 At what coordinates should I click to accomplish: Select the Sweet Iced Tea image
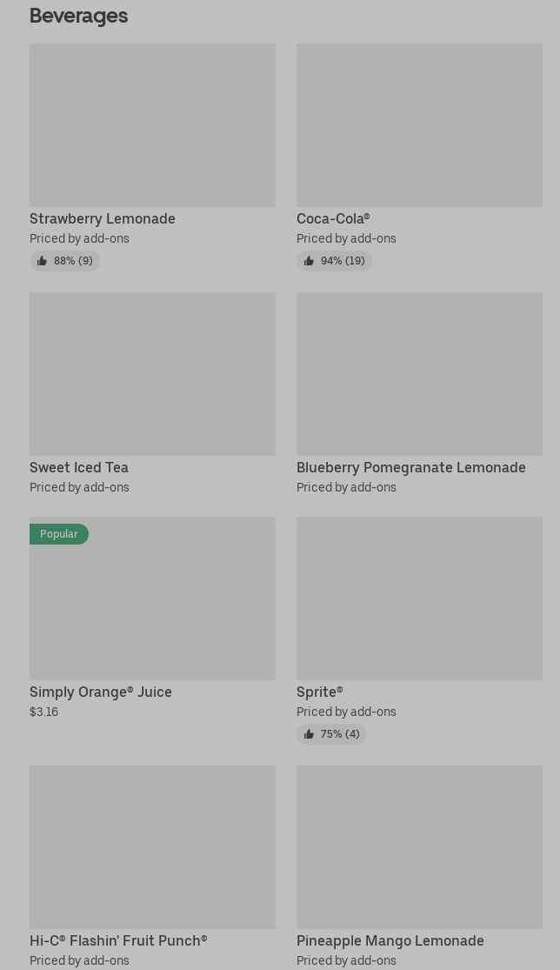152,374
